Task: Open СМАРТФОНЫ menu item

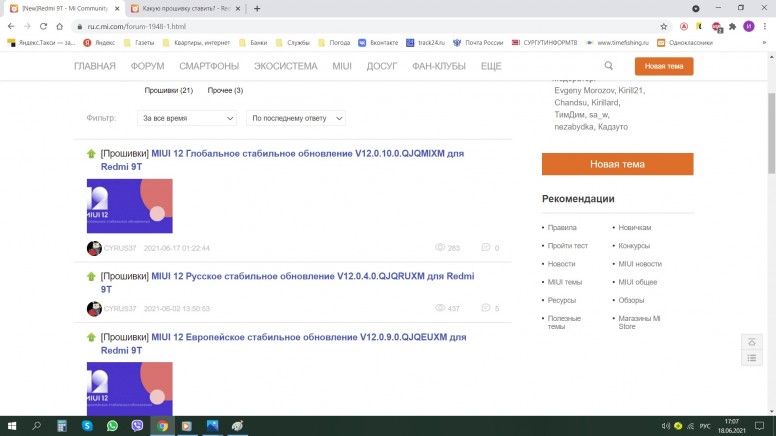Action: (x=209, y=66)
